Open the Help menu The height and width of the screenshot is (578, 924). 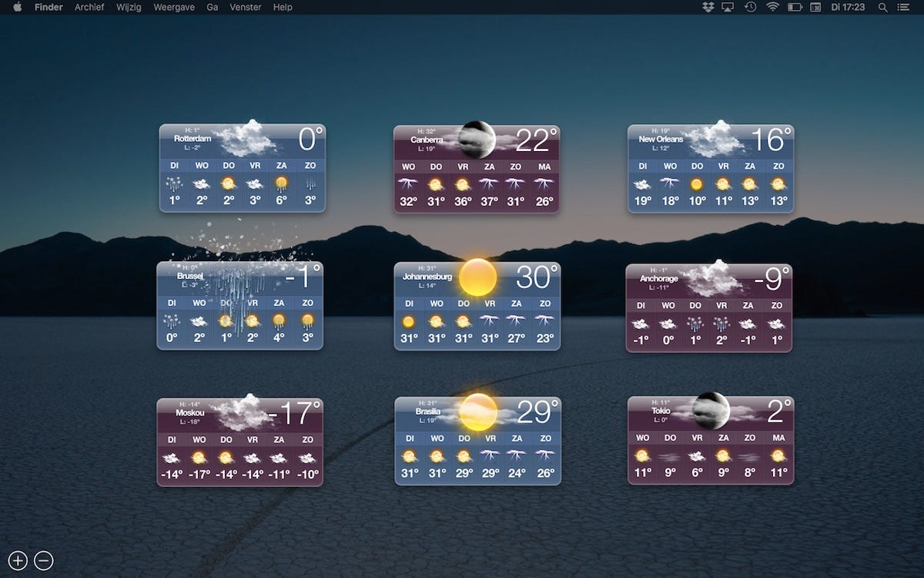coord(283,7)
